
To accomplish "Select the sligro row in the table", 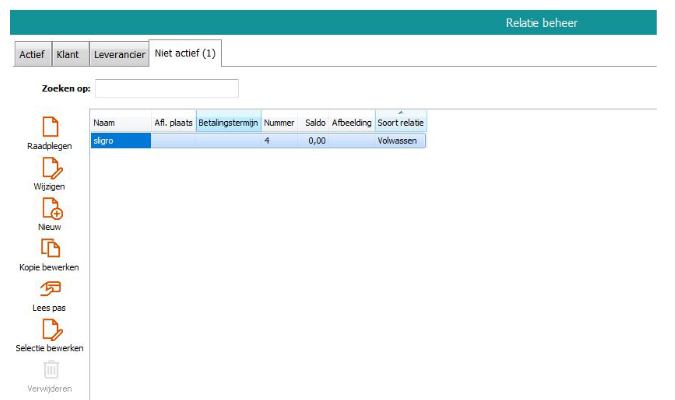I will click(120, 141).
